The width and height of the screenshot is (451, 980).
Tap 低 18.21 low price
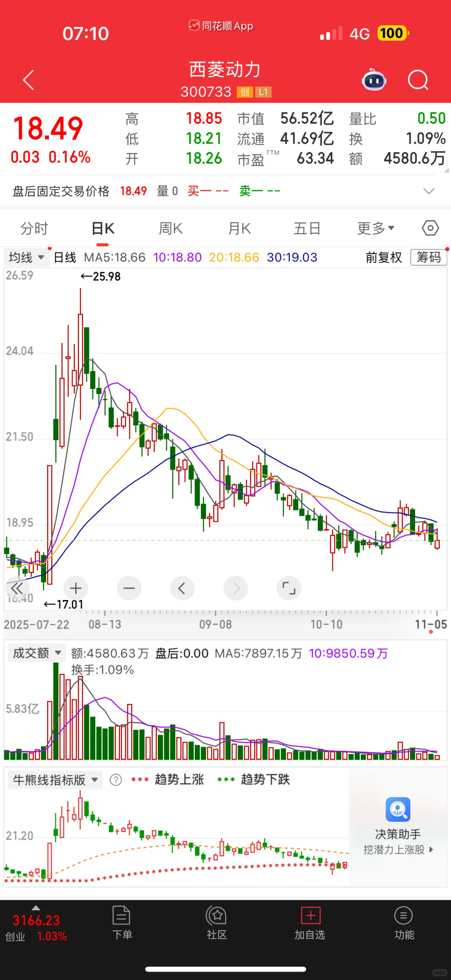pyautogui.click(x=204, y=138)
